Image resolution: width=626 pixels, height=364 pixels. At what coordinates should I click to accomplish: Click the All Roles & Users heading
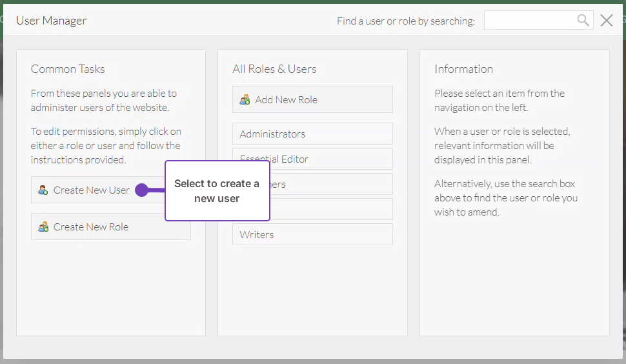point(274,69)
